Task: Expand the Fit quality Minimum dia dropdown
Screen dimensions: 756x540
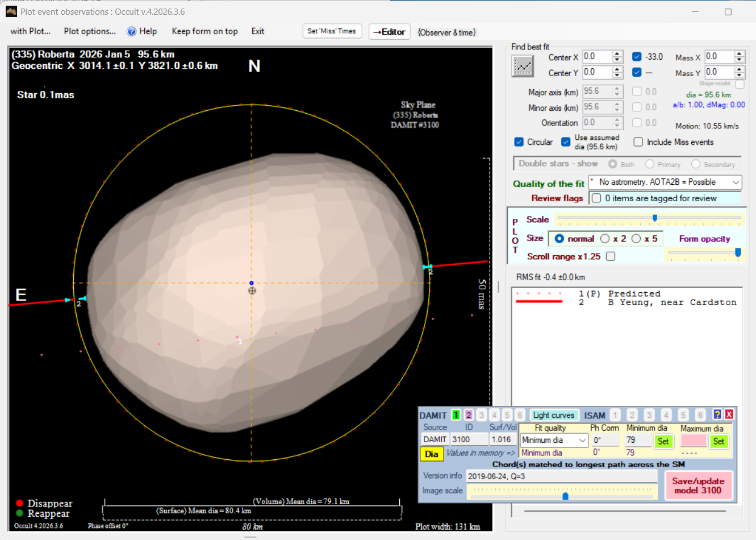Action: tap(582, 440)
